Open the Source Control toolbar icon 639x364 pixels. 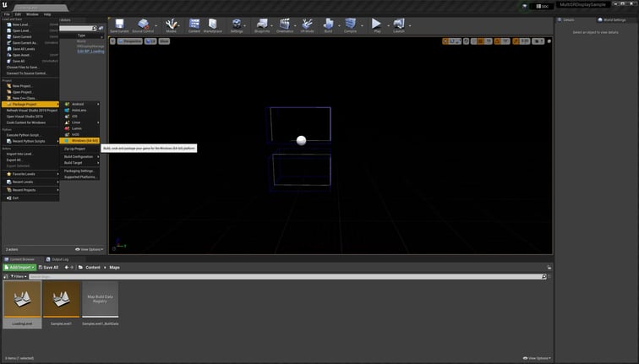tap(143, 25)
